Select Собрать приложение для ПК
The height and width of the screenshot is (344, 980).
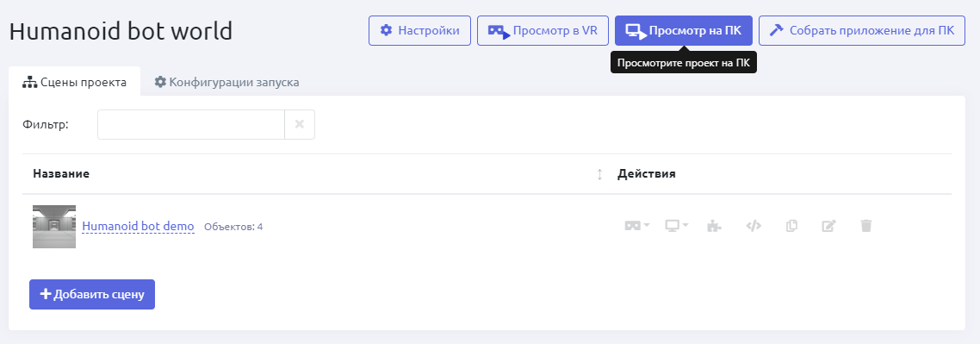click(x=862, y=31)
